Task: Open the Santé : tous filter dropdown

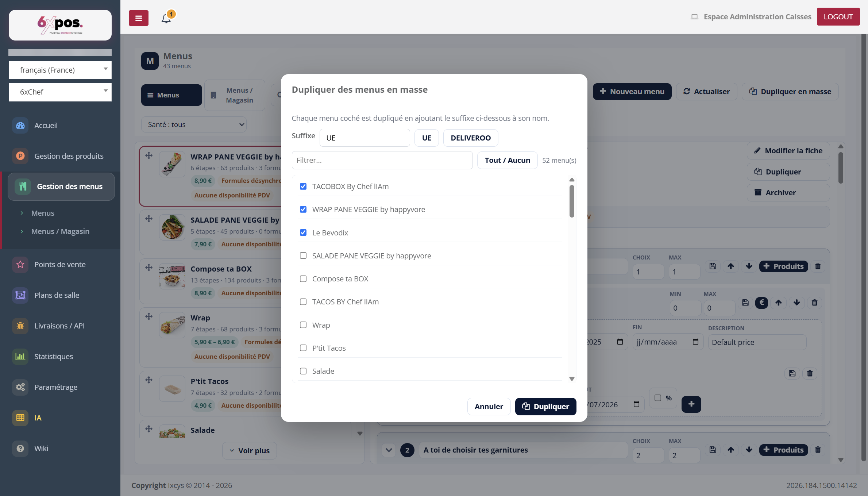Action: coord(194,124)
